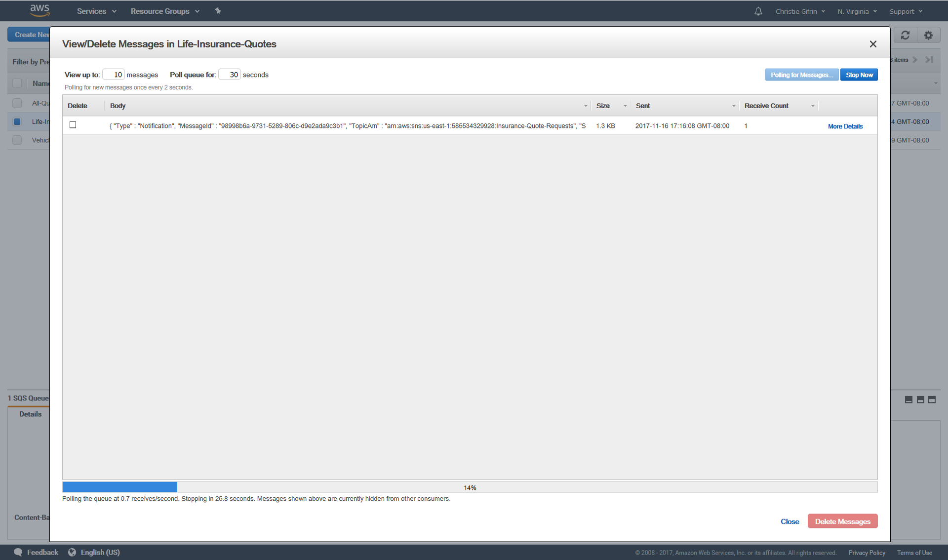
Task: Click the Feedback speech bubble icon
Action: [x=18, y=552]
